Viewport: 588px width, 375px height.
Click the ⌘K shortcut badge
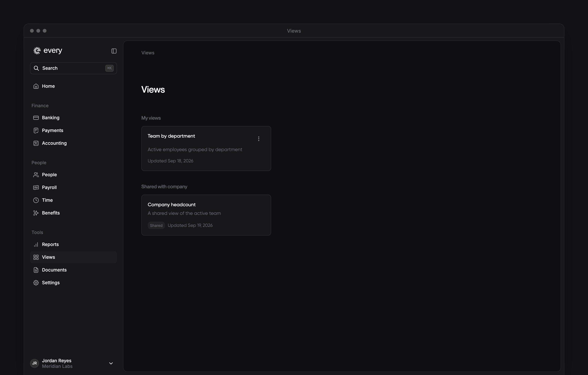(x=109, y=68)
